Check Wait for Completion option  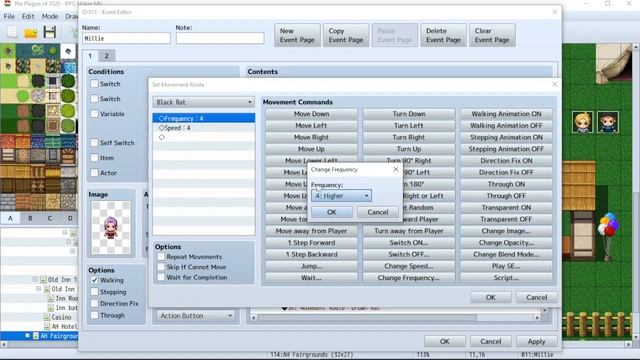pos(161,277)
